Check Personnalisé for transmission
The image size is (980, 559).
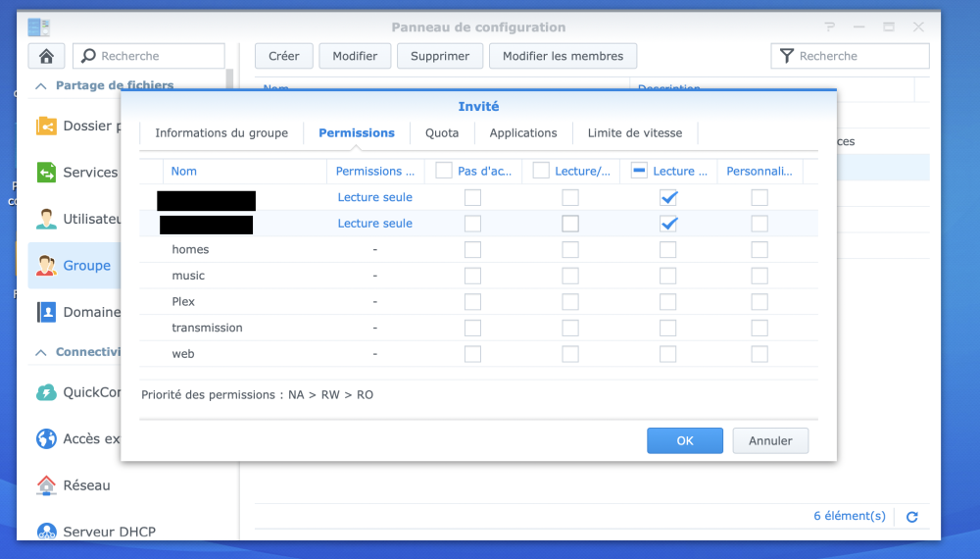pos(759,328)
